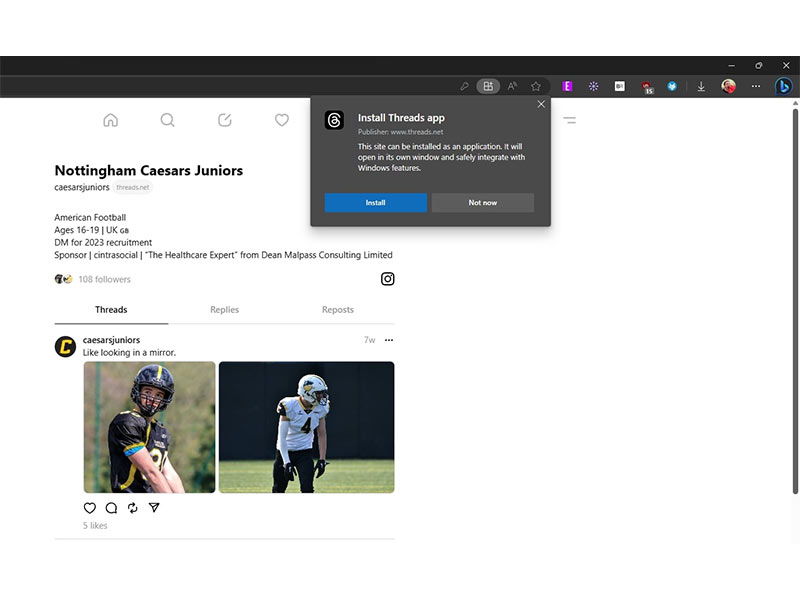Open the Threads two-line menu icon

click(x=569, y=120)
